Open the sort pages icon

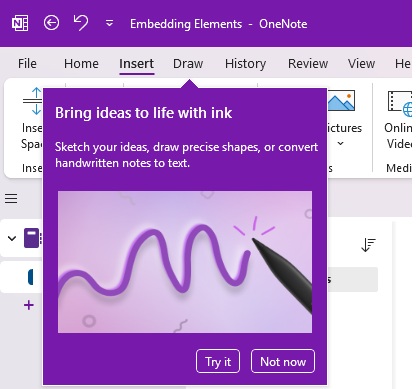[368, 245]
